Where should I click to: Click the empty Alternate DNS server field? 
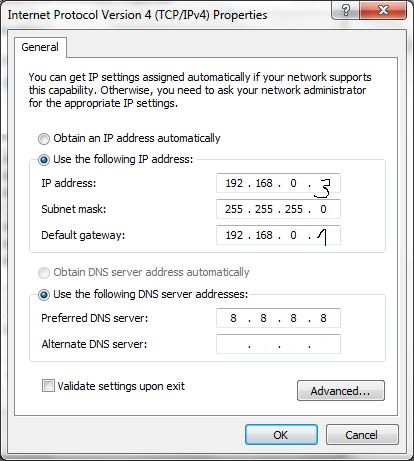278,344
